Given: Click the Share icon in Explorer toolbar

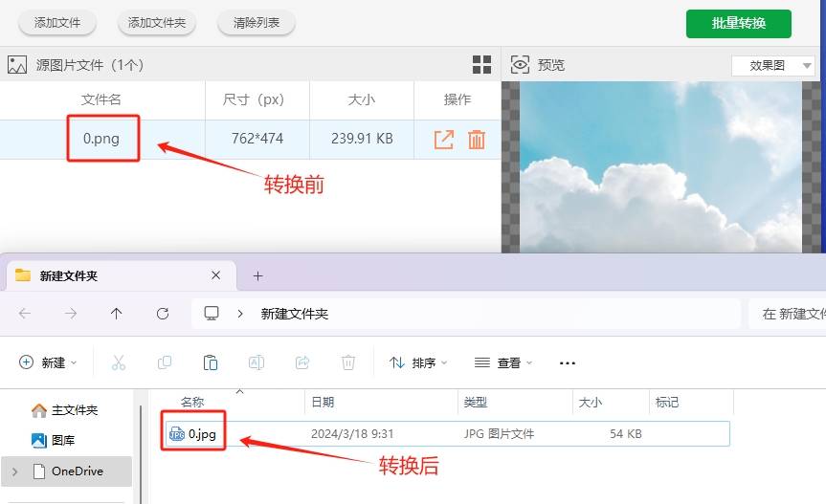Looking at the screenshot, I should click(x=301, y=362).
